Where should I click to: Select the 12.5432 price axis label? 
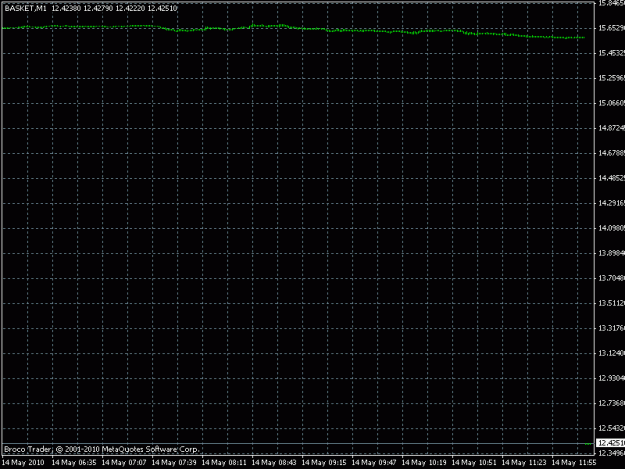[611, 429]
